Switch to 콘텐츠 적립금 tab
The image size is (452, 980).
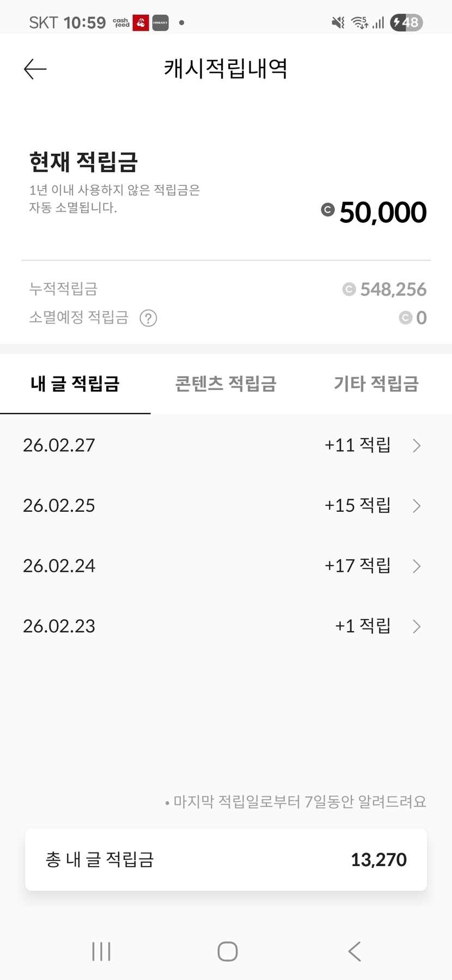225,384
